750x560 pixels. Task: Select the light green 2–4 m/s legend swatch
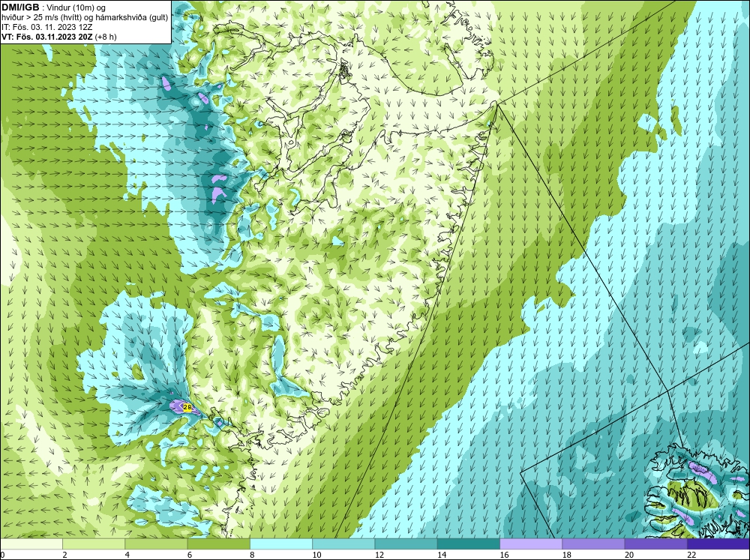[x=94, y=544]
